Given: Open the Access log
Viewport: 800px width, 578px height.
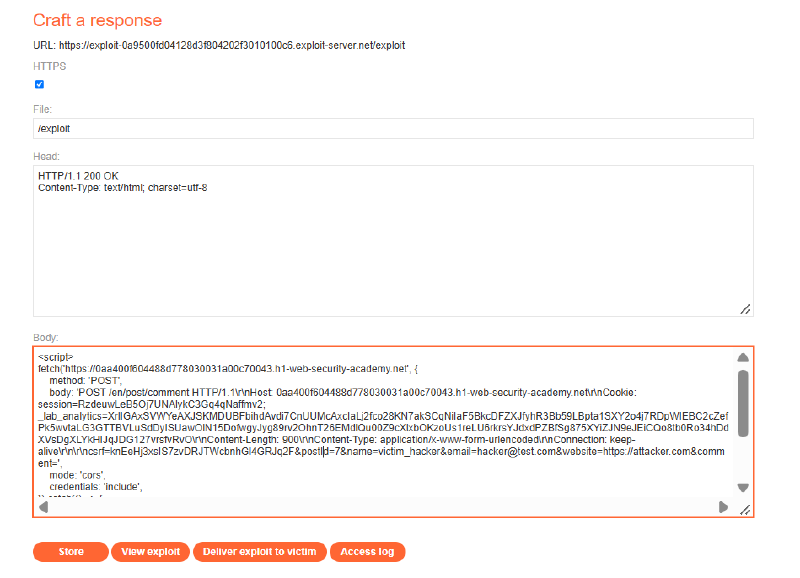Looking at the screenshot, I should coord(367,551).
